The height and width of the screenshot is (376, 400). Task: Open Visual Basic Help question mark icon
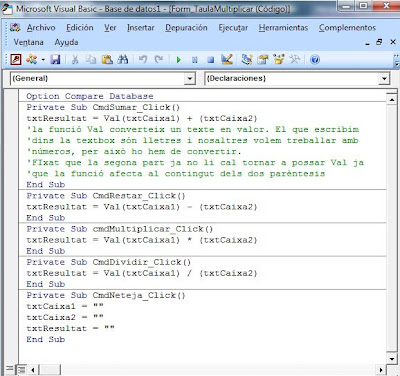(315, 60)
